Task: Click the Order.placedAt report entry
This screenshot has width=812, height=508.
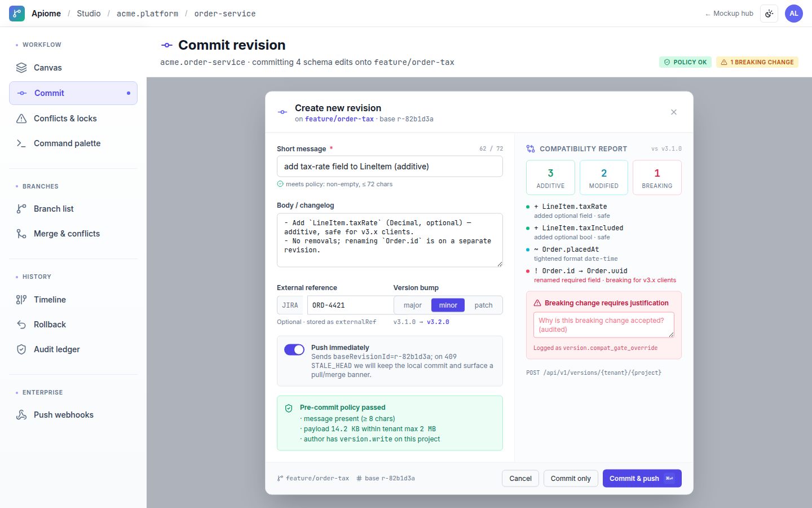Action: [603, 254]
